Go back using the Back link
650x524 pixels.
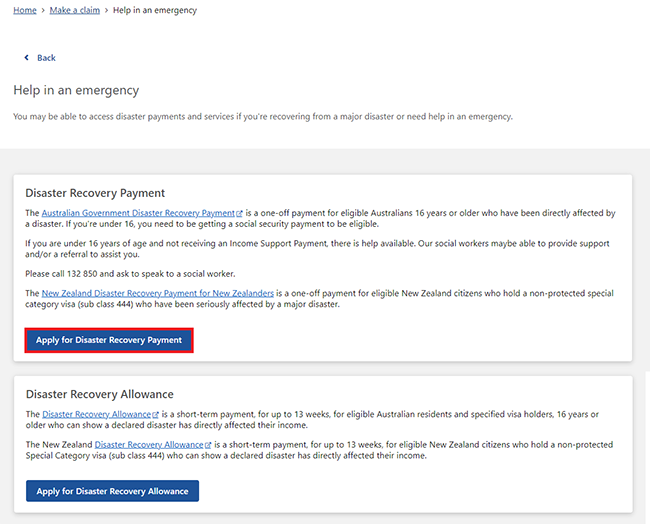[x=46, y=58]
